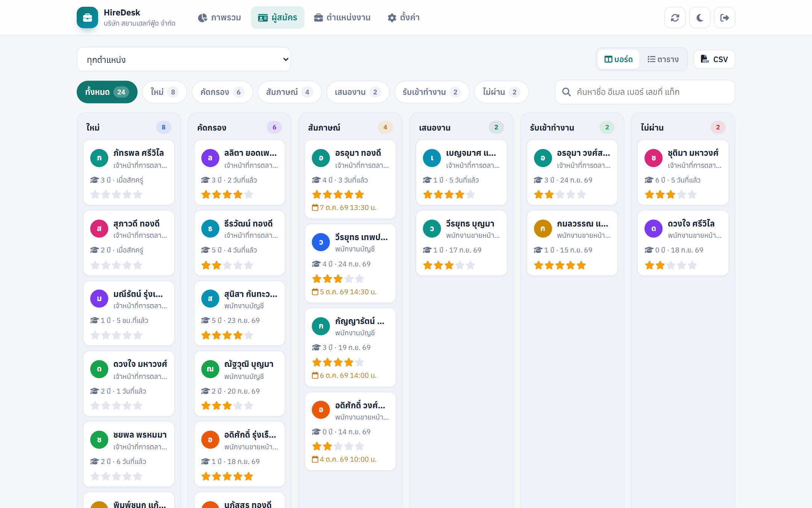The height and width of the screenshot is (508, 812).
Task: Open the ภาพรวม overview tab
Action: pos(220,18)
